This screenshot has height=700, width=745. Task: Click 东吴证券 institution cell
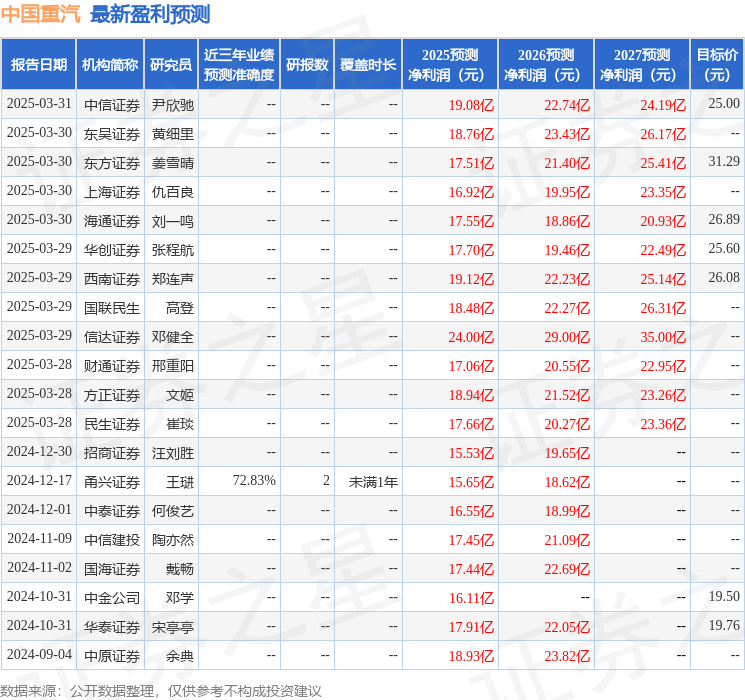click(112, 134)
